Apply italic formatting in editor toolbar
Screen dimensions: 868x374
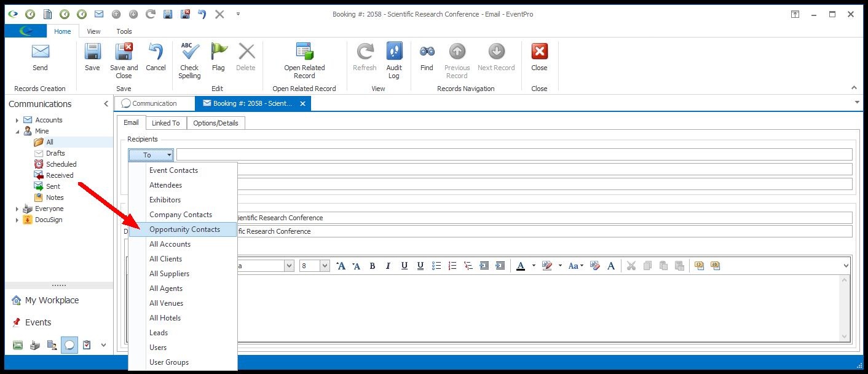tap(388, 266)
